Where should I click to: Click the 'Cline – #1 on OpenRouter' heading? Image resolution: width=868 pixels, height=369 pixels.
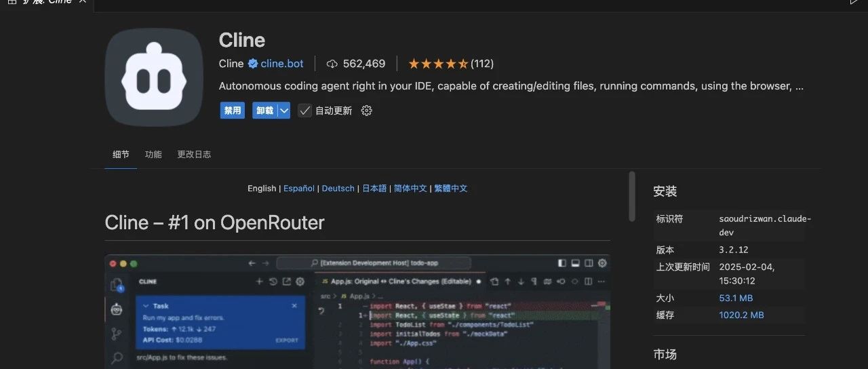click(x=215, y=222)
